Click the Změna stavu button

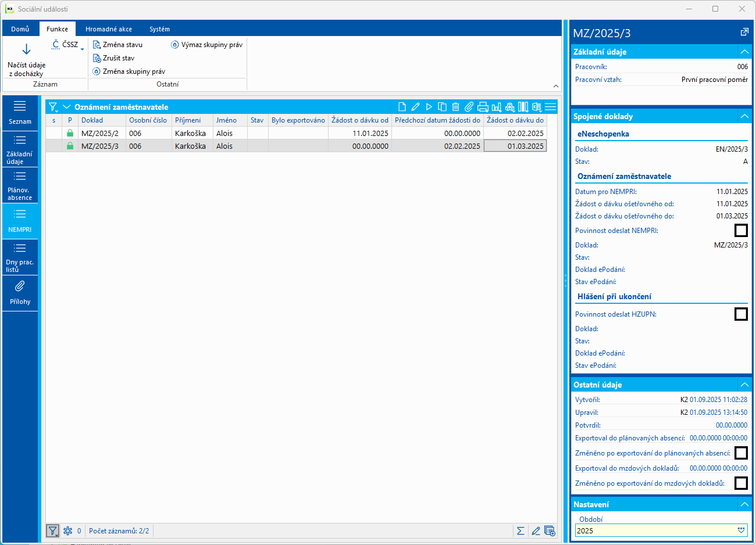click(x=117, y=45)
